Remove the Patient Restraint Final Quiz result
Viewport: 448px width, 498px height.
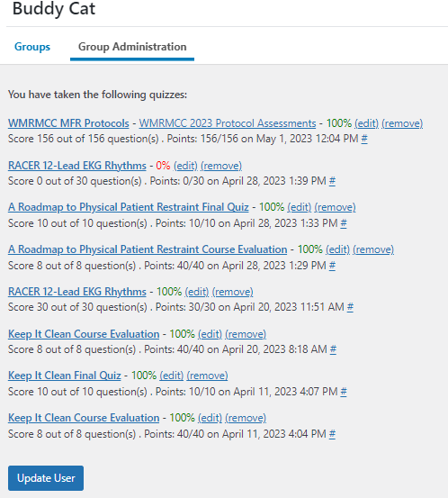coord(335,207)
